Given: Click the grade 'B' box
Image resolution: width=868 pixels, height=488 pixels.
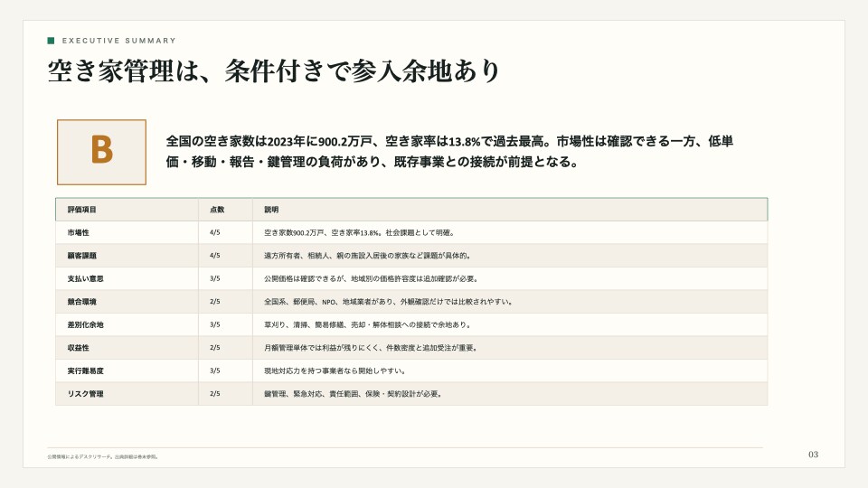Looking at the screenshot, I should point(101,152).
